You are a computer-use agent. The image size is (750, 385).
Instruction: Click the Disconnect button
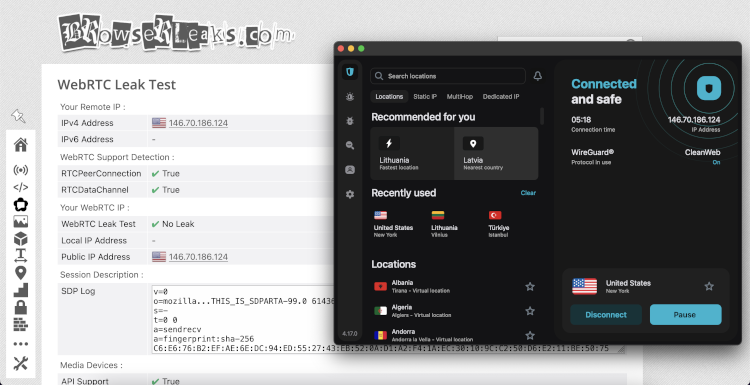(x=606, y=315)
